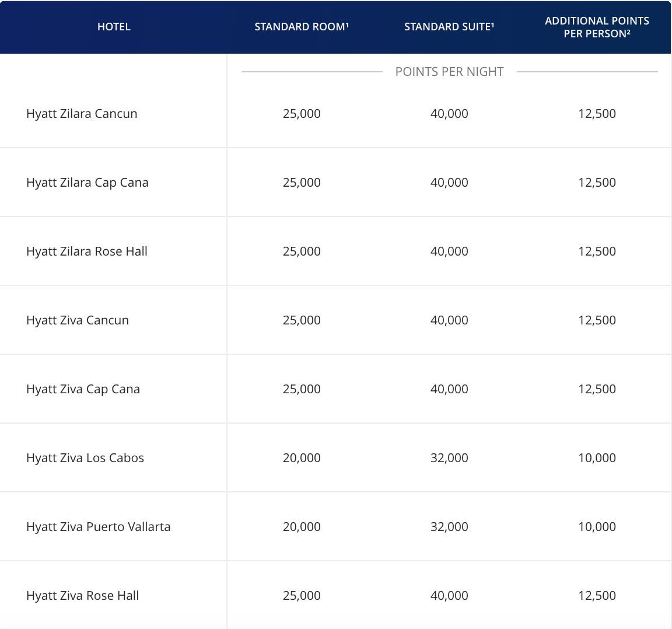The width and height of the screenshot is (672, 629).
Task: Click Hyatt Ziva Los Cabos standard room points
Action: (x=302, y=458)
